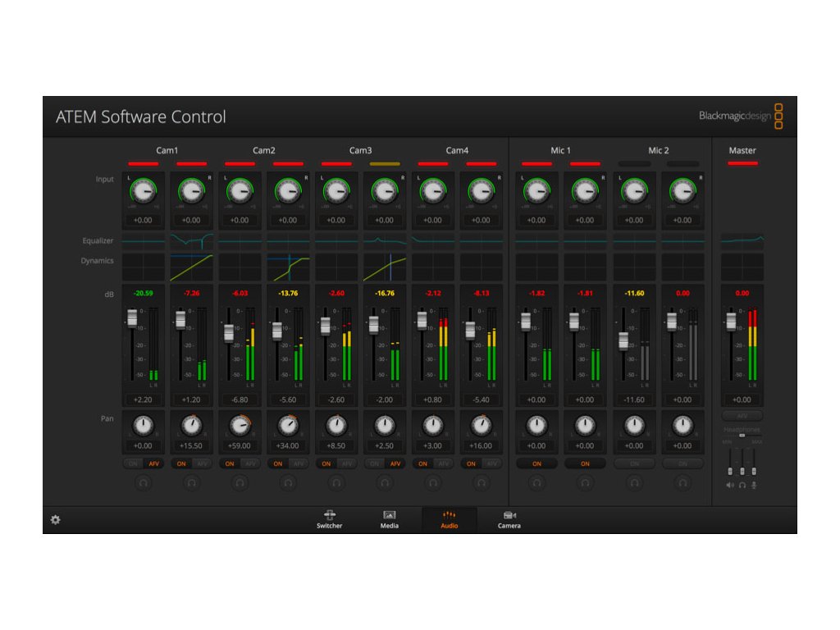Image resolution: width=840 pixels, height=630 pixels.
Task: Open the Cam1 right channel dynamics graph
Action: point(191,267)
